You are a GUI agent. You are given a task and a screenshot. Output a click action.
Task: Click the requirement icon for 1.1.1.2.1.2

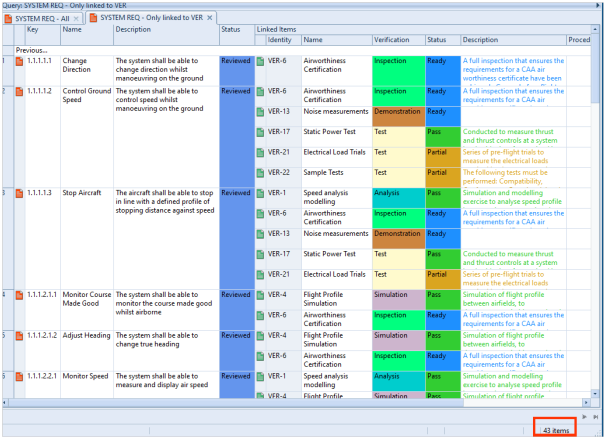[19, 336]
